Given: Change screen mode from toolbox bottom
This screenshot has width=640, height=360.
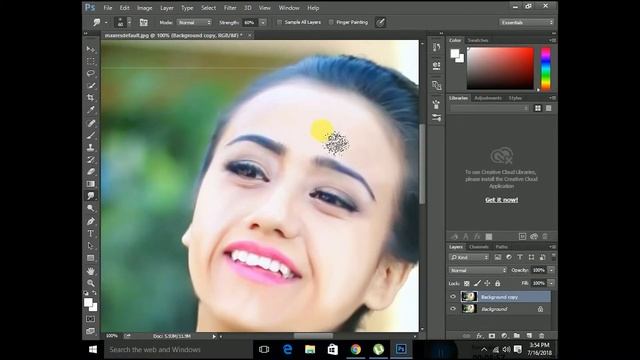Looking at the screenshot, I should 91,331.
